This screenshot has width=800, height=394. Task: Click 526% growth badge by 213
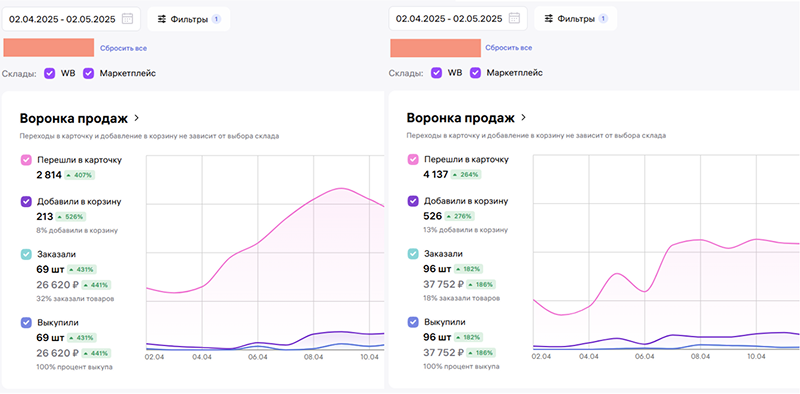pos(71,217)
